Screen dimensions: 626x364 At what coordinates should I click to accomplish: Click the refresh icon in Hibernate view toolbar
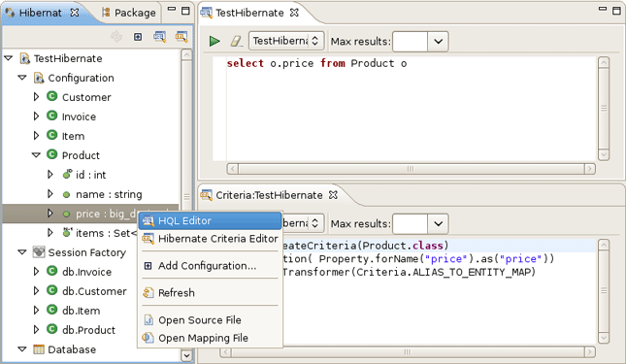click(116, 37)
